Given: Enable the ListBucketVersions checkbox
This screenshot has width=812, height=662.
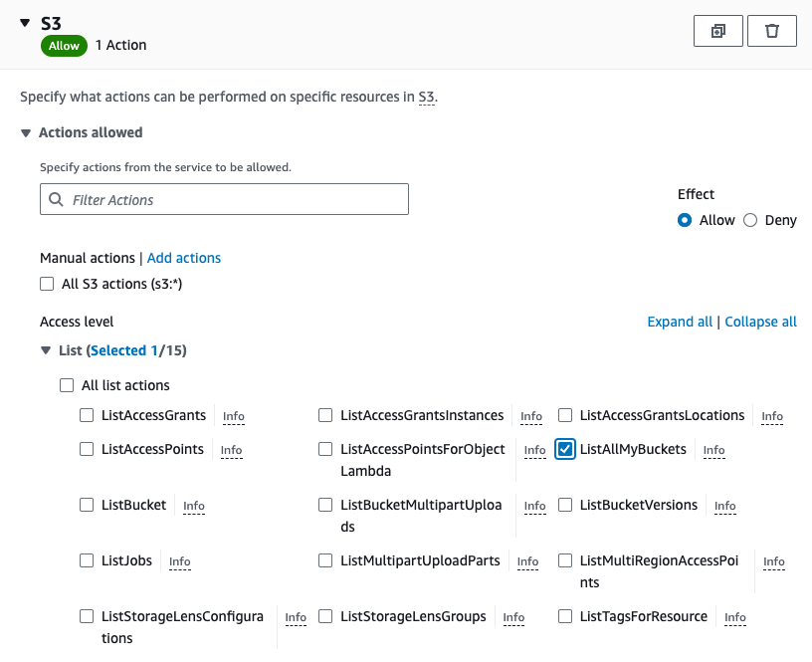Looking at the screenshot, I should point(565,505).
